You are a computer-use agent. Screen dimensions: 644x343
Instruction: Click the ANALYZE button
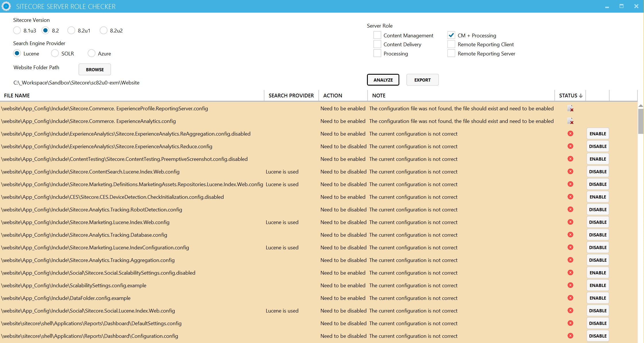tap(383, 80)
